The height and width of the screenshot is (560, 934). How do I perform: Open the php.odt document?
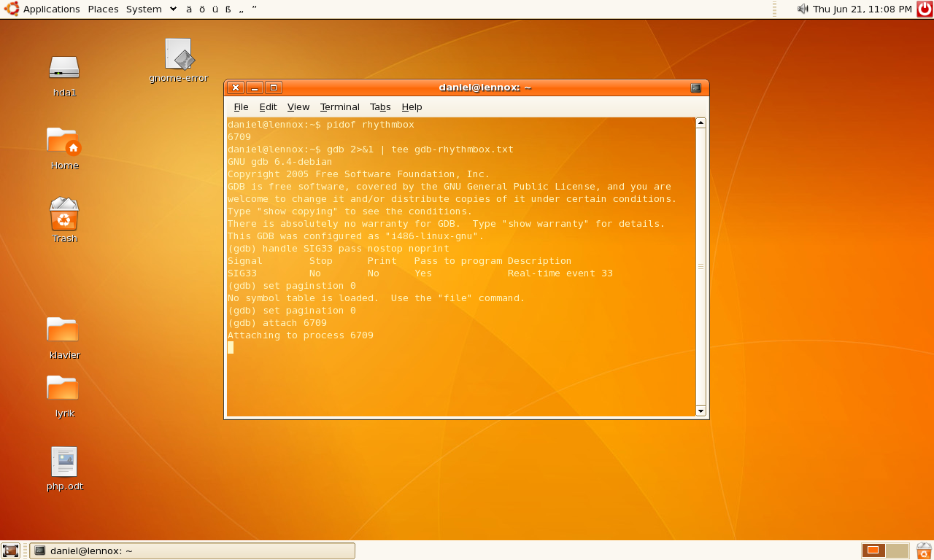tap(64, 462)
